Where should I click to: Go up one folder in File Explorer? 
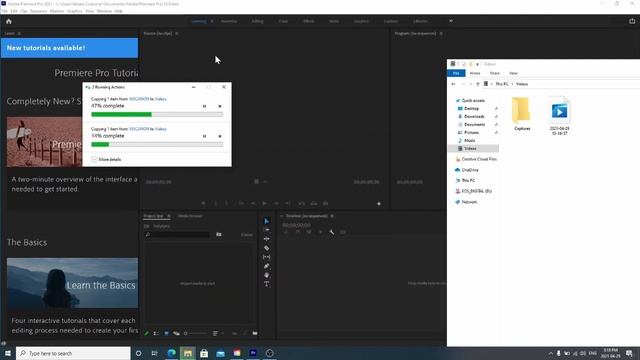(x=478, y=84)
